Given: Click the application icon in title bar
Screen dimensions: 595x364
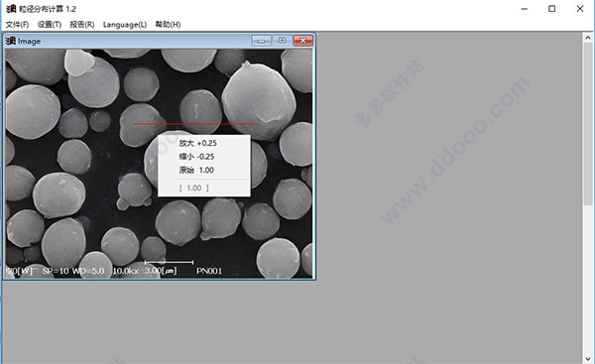Looking at the screenshot, I should [x=11, y=9].
